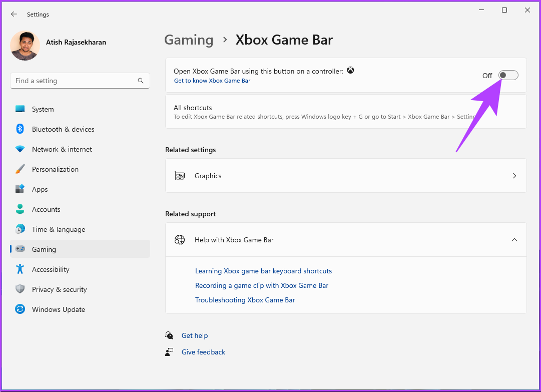This screenshot has height=392, width=541.
Task: Open Personalization settings
Action: coord(55,169)
